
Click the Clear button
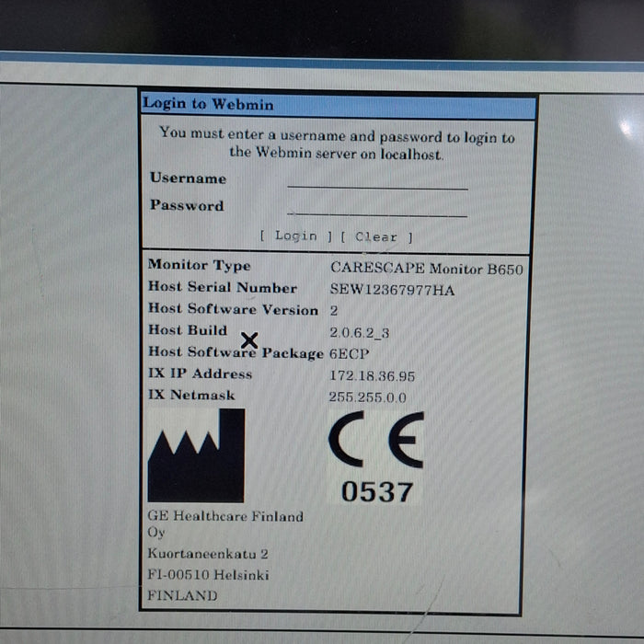point(376,237)
